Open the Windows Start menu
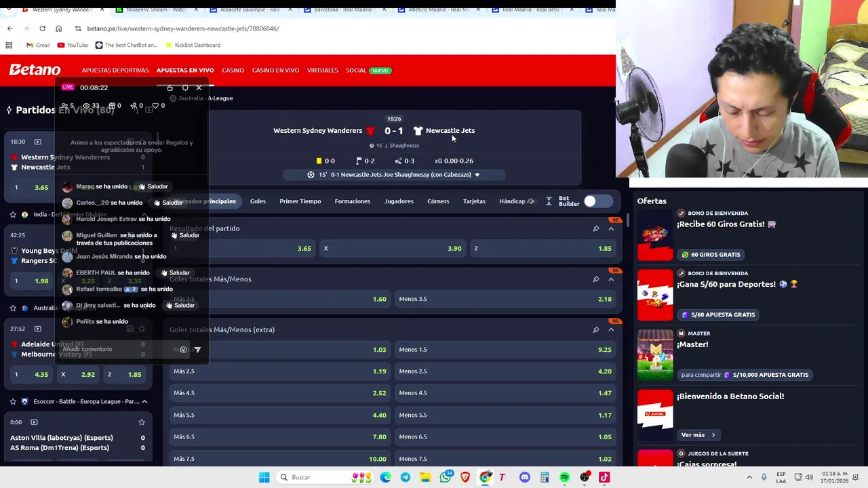The image size is (868, 488). 264,477
